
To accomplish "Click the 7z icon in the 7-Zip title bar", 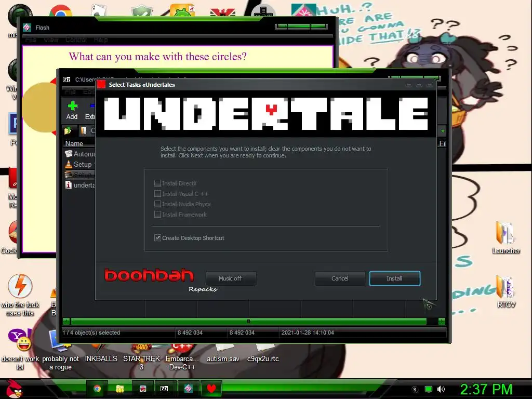I will click(66, 79).
